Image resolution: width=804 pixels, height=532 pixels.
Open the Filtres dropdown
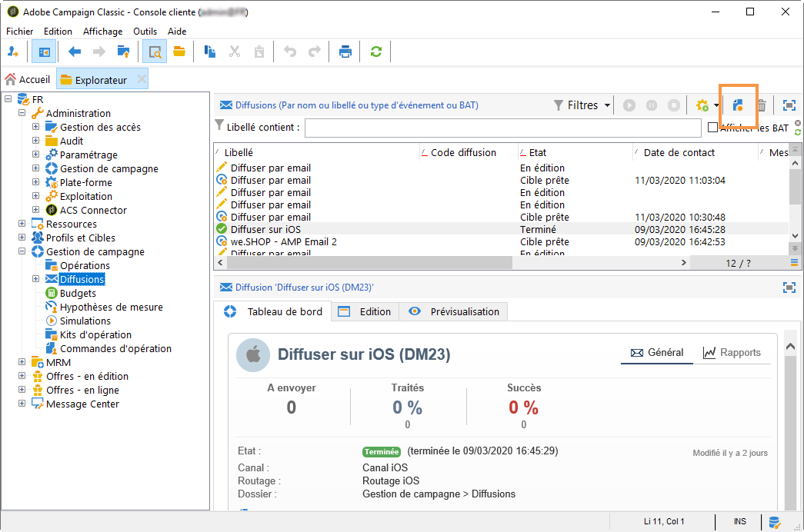point(582,105)
